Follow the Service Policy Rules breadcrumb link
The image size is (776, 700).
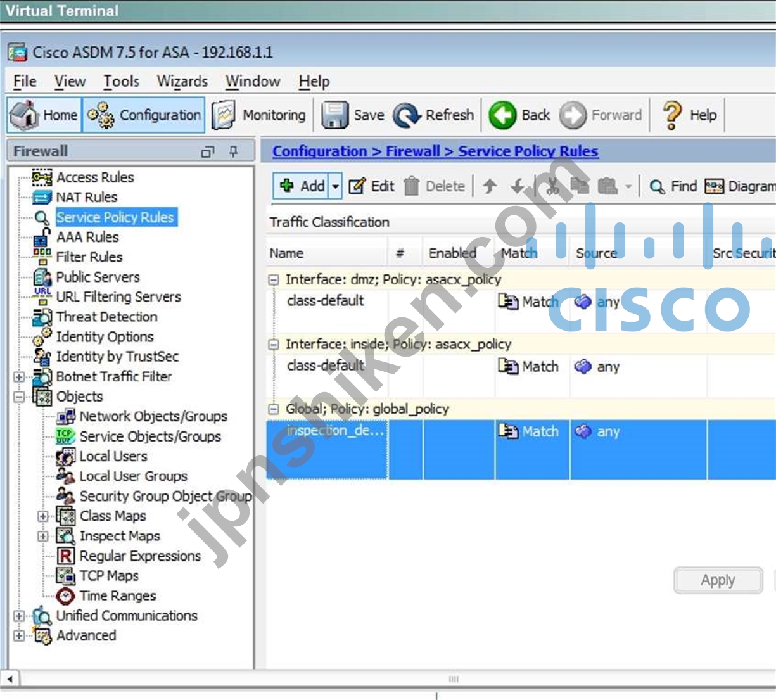click(x=528, y=151)
